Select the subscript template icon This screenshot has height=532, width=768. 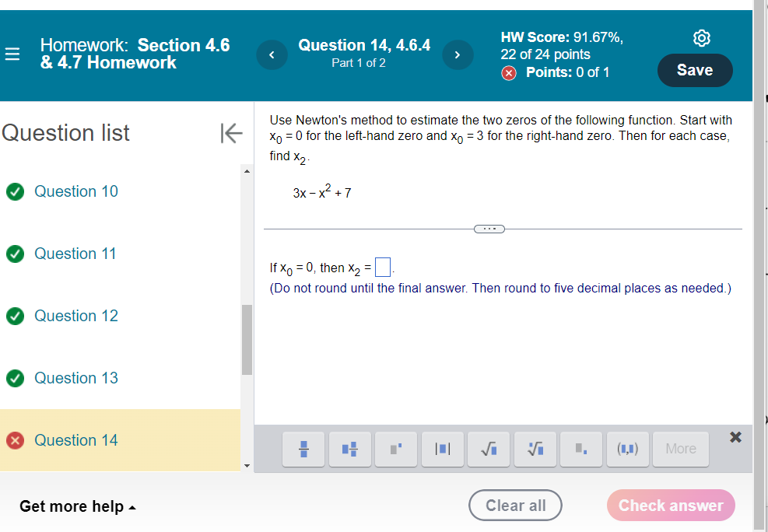pyautogui.click(x=580, y=449)
